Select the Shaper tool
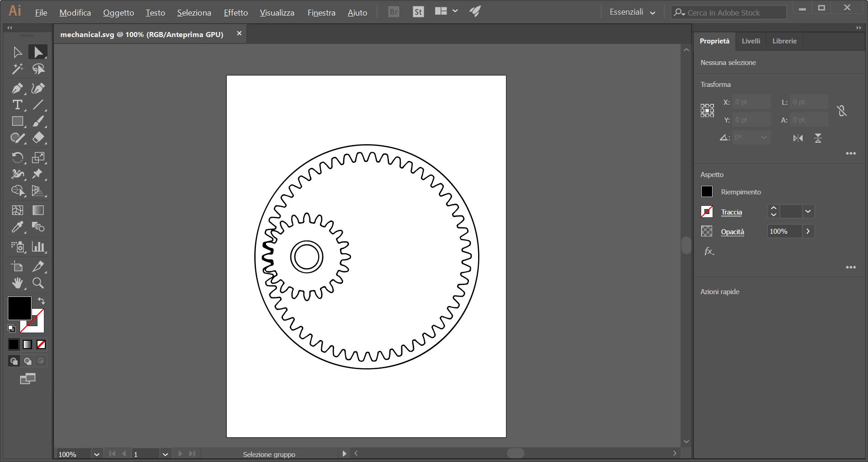This screenshot has width=868, height=462. click(17, 138)
